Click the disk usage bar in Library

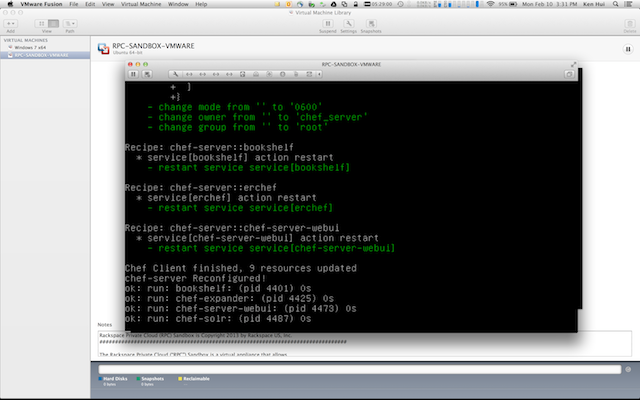(360, 369)
